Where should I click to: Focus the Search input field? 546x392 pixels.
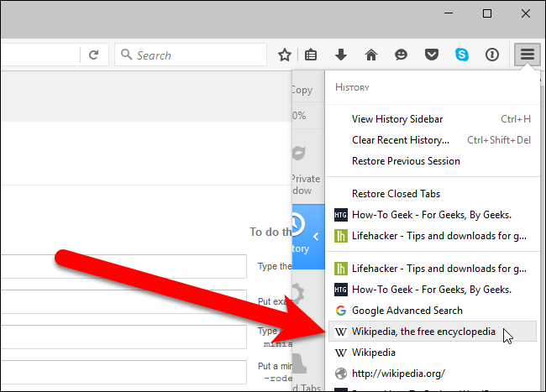(191, 55)
